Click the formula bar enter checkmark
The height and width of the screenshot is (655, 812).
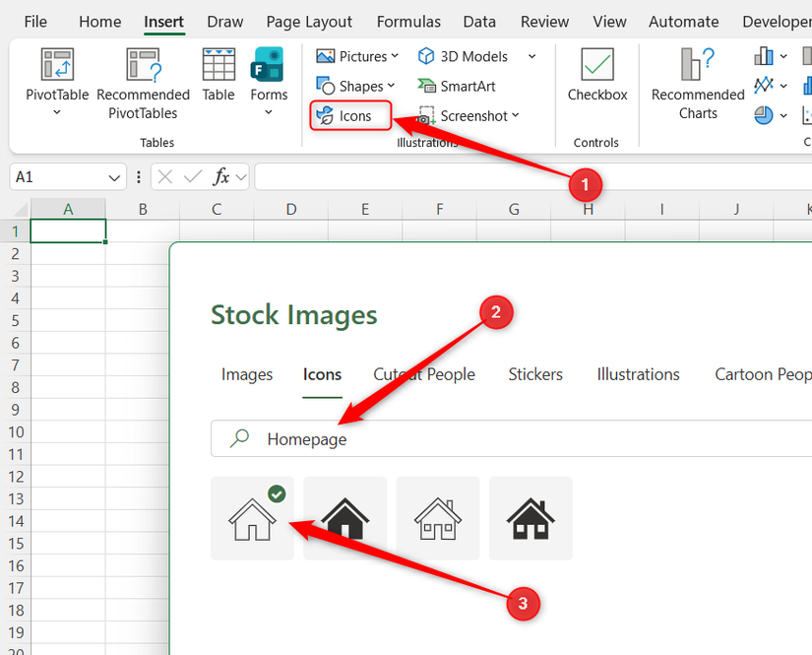[193, 177]
